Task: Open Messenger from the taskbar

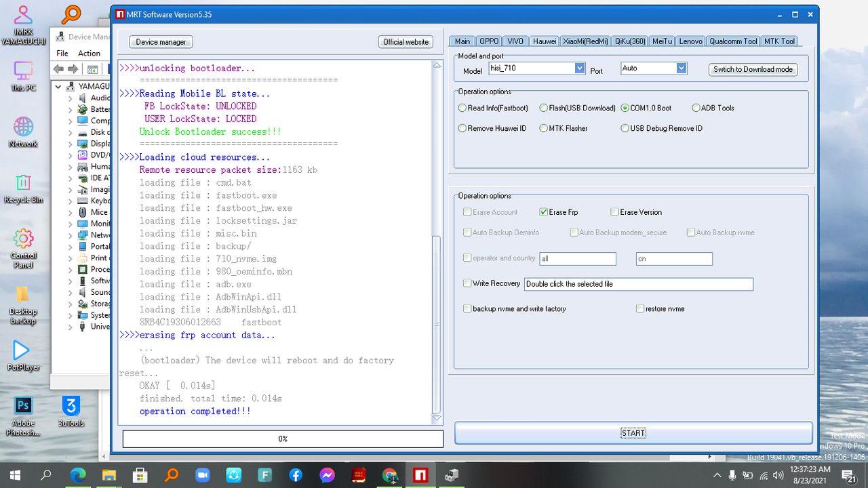Action: pyautogui.click(x=327, y=475)
